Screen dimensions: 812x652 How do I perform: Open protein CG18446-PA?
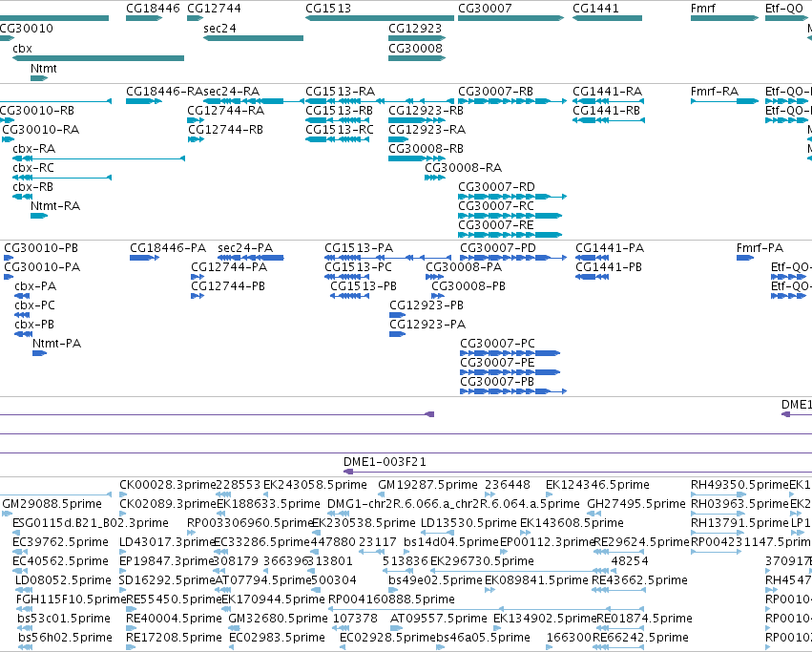point(168,248)
